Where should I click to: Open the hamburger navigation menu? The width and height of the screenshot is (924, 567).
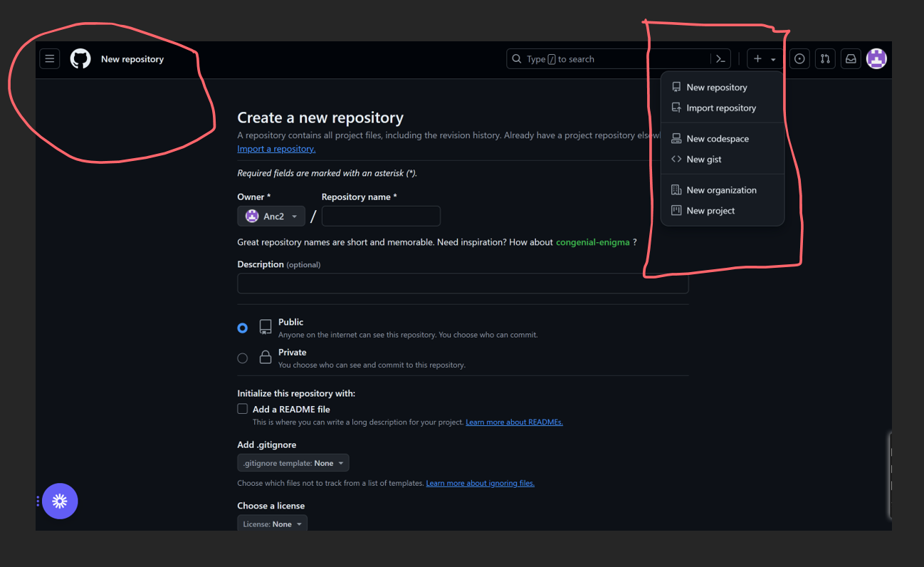point(50,59)
